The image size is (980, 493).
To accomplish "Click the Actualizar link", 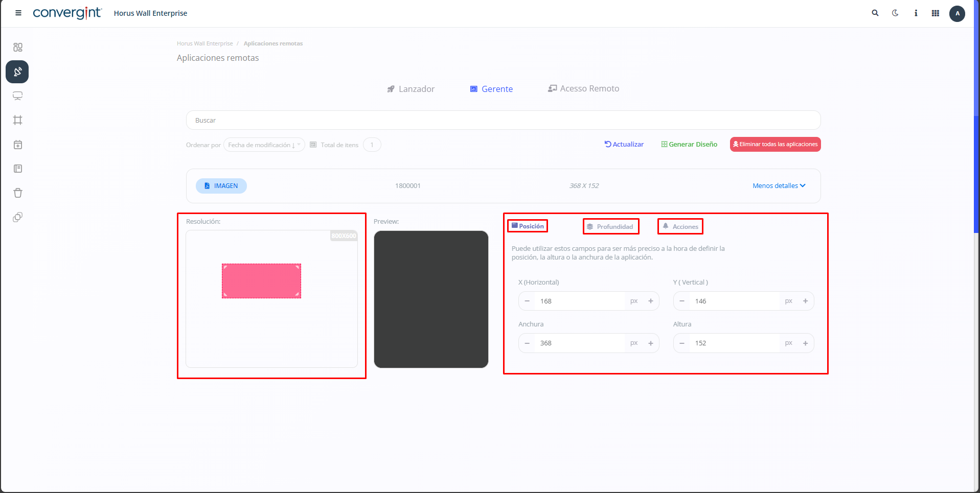I will point(624,145).
